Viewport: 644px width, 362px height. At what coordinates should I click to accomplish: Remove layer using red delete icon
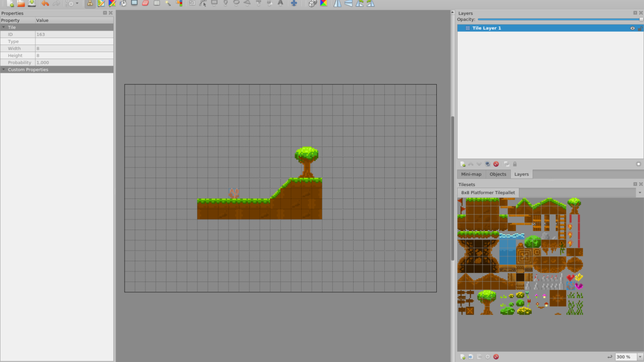click(x=496, y=164)
